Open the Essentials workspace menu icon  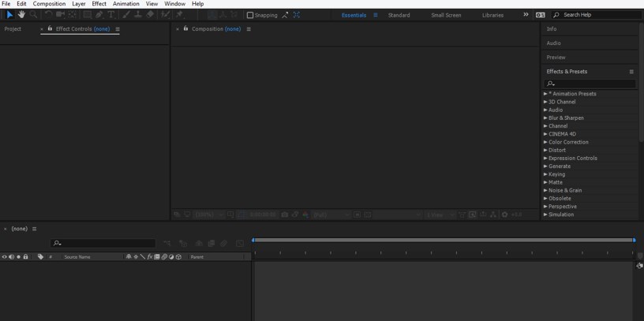click(x=376, y=15)
